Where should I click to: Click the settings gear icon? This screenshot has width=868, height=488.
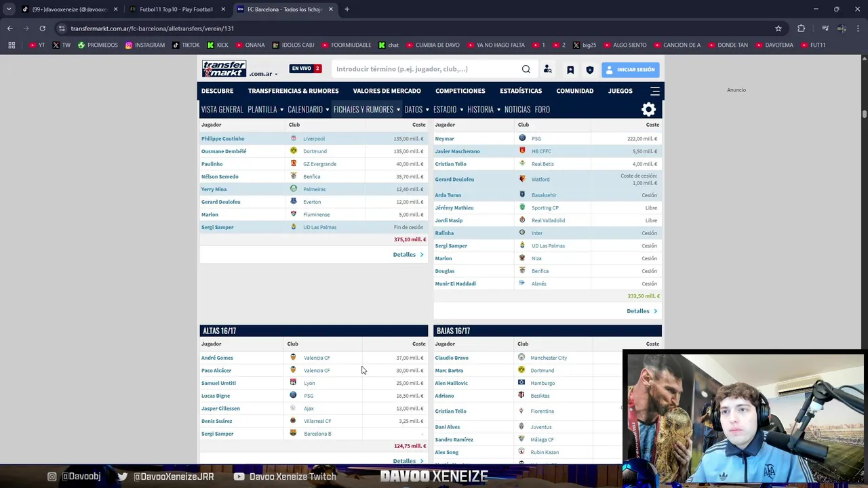[648, 109]
